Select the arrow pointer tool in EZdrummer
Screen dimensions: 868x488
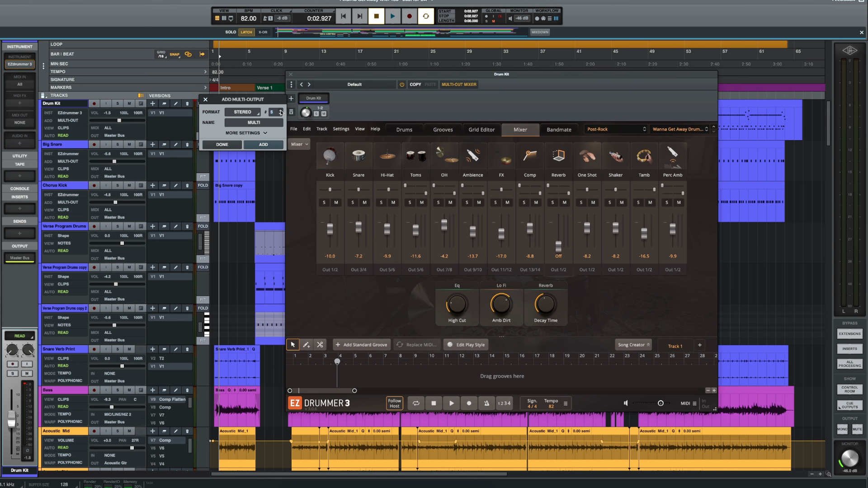pos(292,345)
